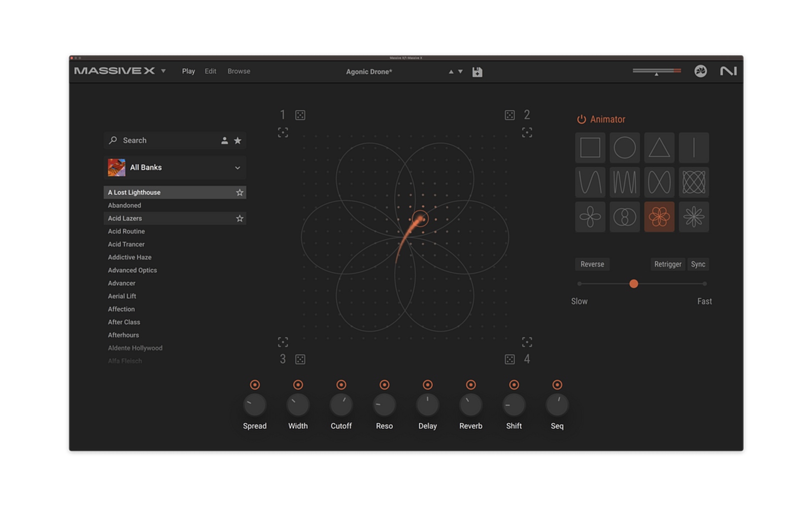Viewport: 812px width, 508px height.
Task: Select the square animator shape
Action: click(590, 148)
